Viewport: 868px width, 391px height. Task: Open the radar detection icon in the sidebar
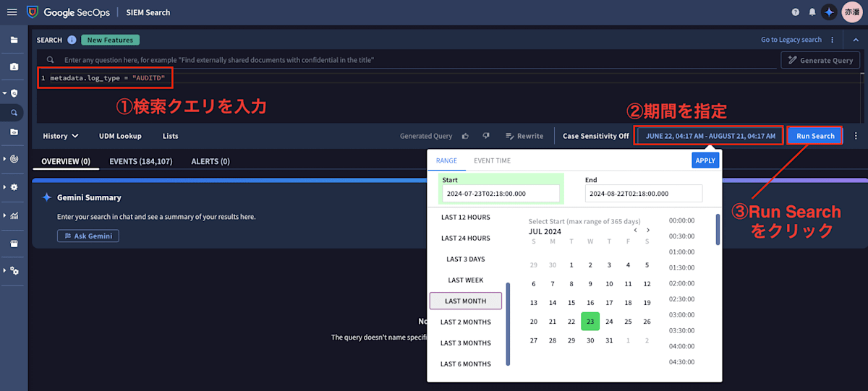[14, 158]
